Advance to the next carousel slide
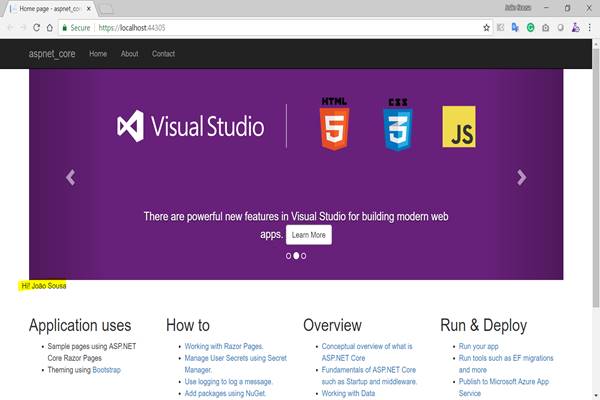This screenshot has height=400, width=600. click(x=521, y=177)
